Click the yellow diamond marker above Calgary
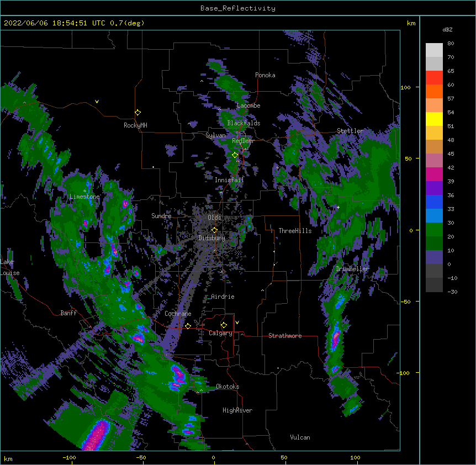Viewport: 476px width, 465px height. (224, 325)
